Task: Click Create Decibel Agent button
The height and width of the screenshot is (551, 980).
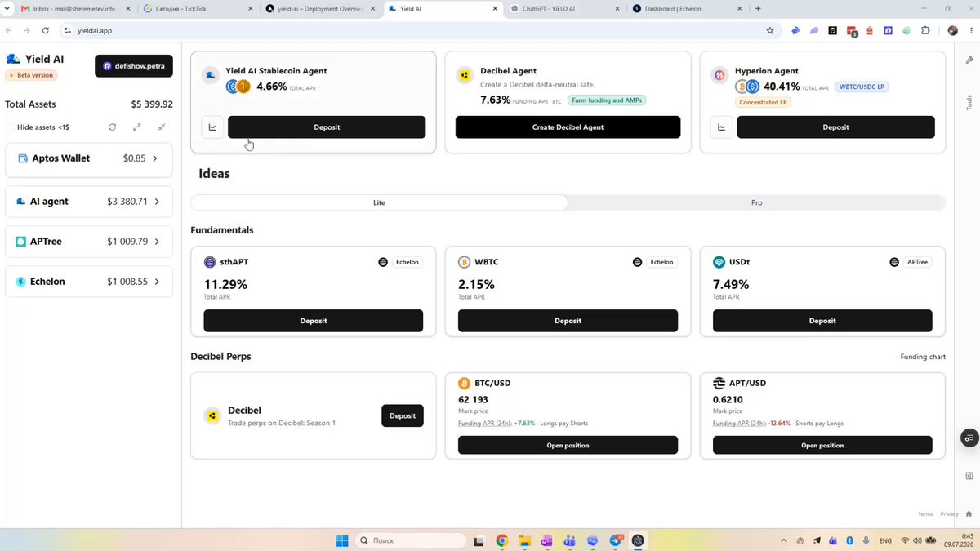Action: pyautogui.click(x=568, y=127)
